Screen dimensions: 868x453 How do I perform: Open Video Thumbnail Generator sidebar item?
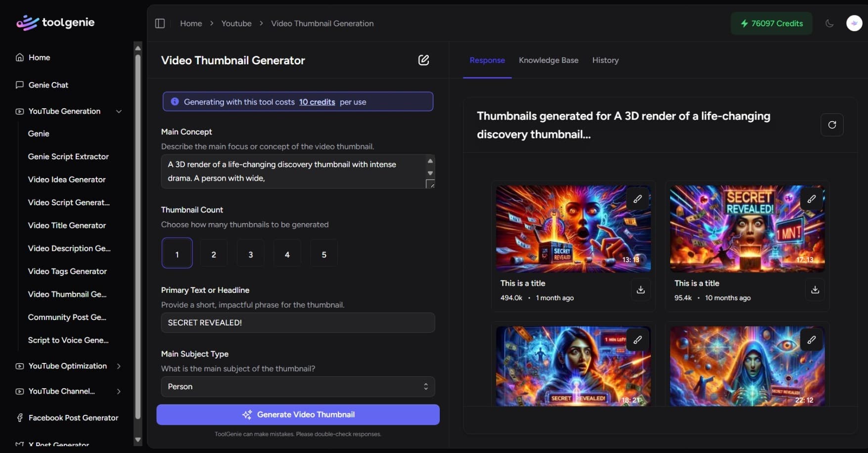click(67, 294)
